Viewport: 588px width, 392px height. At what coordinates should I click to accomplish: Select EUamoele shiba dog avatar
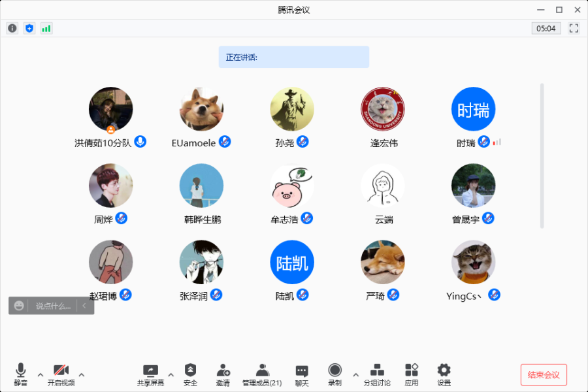(201, 109)
